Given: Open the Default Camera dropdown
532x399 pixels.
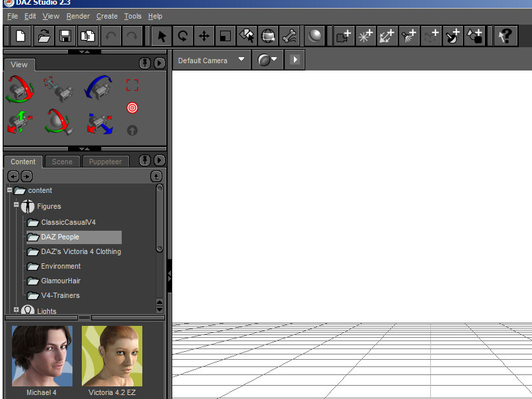Looking at the screenshot, I should tap(211, 61).
